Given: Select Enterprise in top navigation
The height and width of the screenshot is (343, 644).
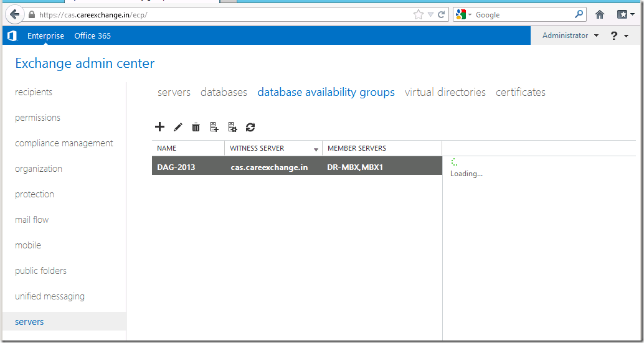Looking at the screenshot, I should pos(45,35).
